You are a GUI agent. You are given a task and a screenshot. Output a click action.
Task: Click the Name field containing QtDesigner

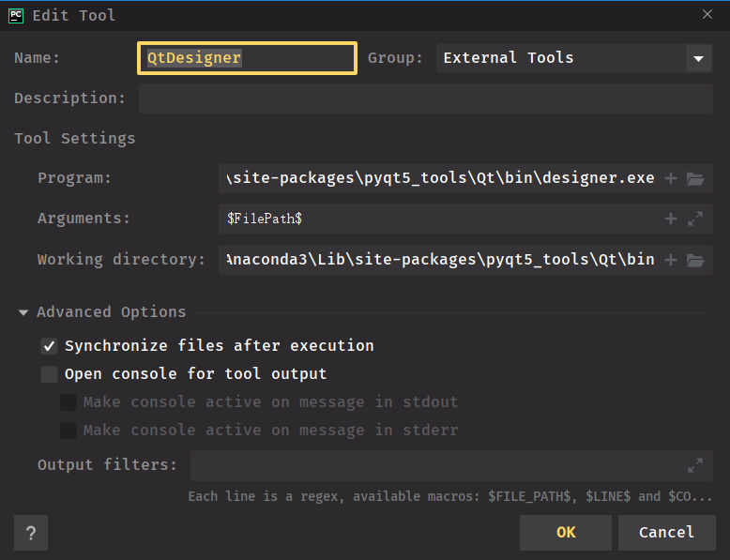[x=247, y=58]
